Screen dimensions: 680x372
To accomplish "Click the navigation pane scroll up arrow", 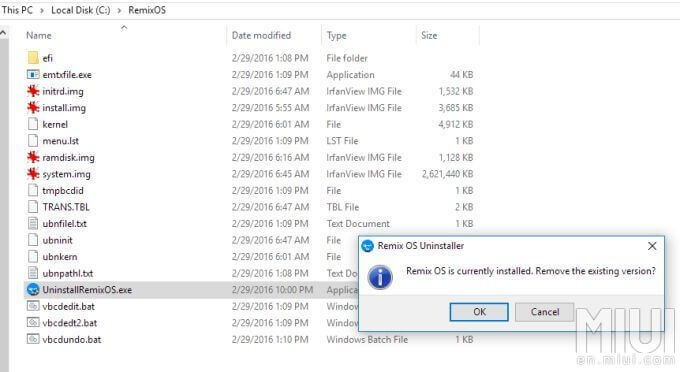I will click(3, 33).
